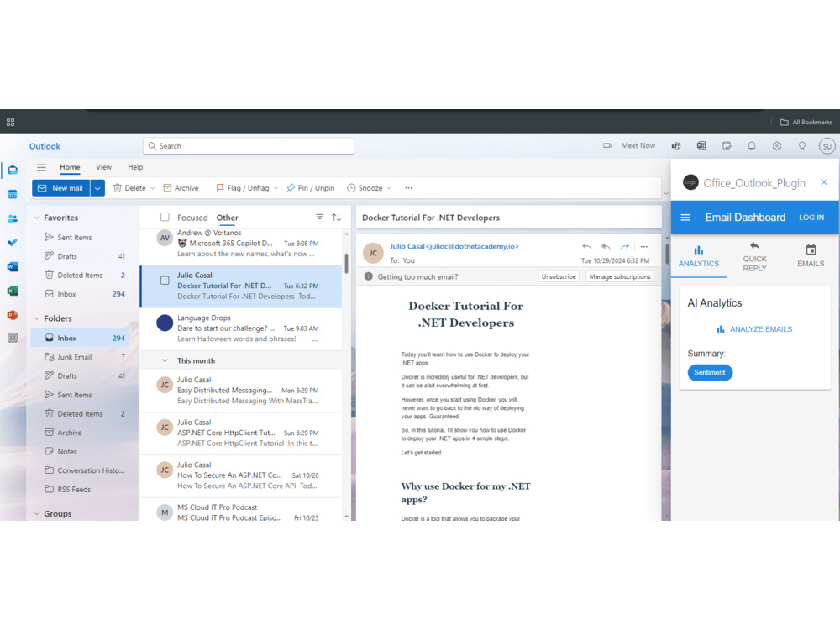
Task: Open the Settings gear icon
Action: click(777, 145)
